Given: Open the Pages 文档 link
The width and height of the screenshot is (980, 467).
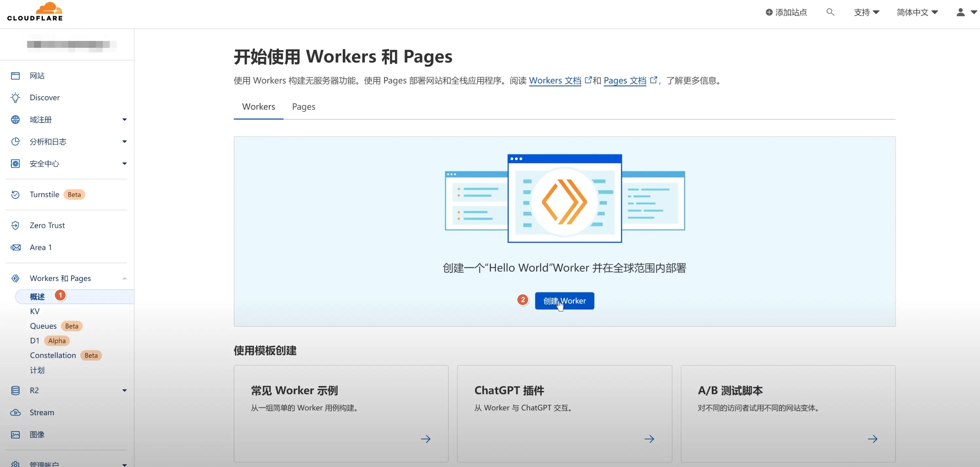Looking at the screenshot, I should (625, 80).
